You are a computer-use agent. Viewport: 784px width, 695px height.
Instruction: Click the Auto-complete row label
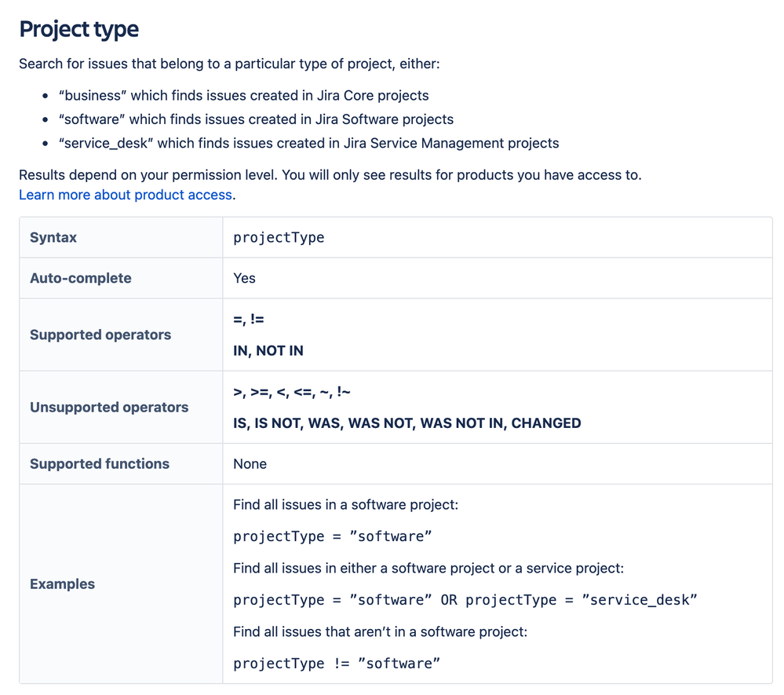point(81,278)
